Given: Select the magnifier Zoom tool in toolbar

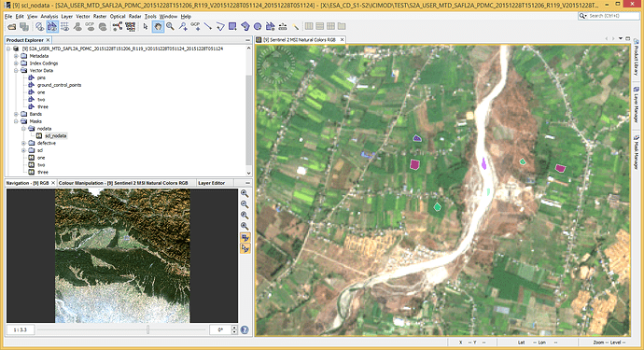Looking at the screenshot, I should pos(171,27).
